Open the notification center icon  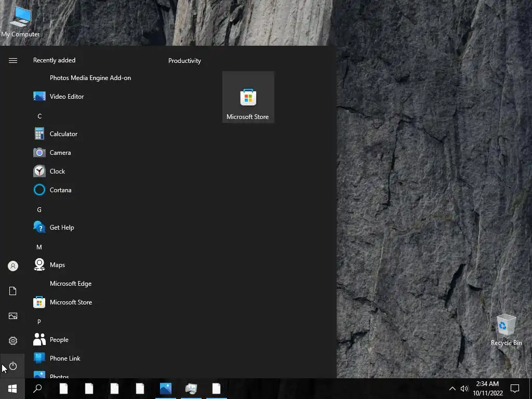point(515,389)
